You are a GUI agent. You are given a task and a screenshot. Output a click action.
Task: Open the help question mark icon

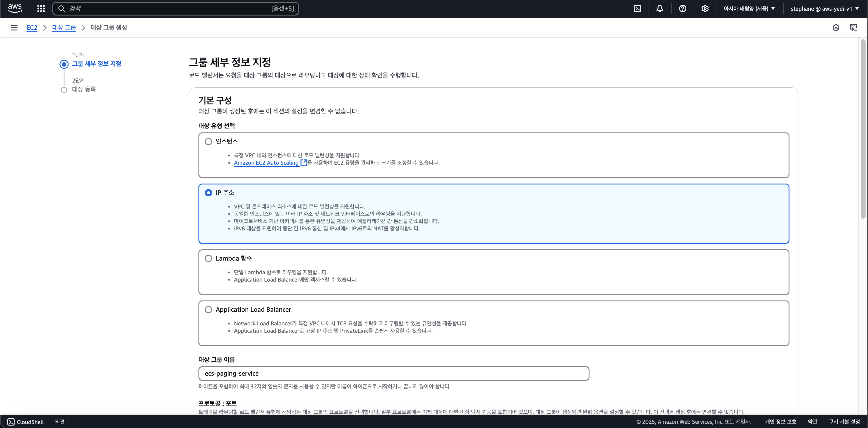click(683, 9)
